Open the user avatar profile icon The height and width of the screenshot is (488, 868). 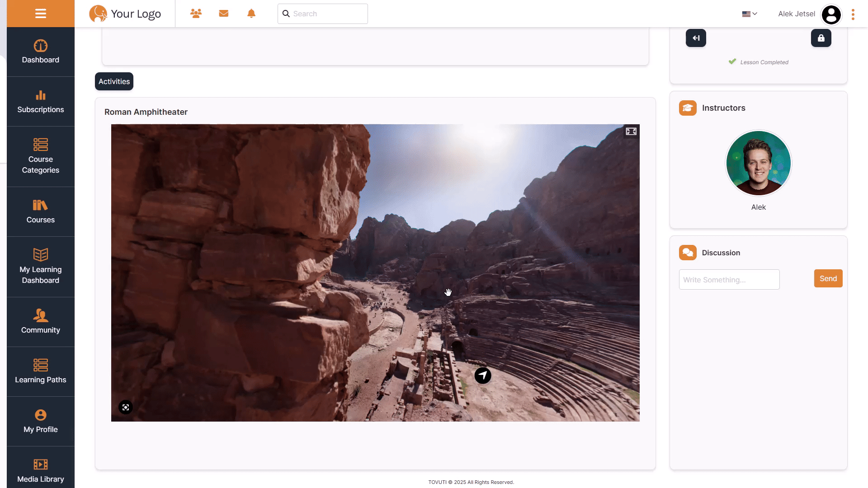[x=831, y=14]
